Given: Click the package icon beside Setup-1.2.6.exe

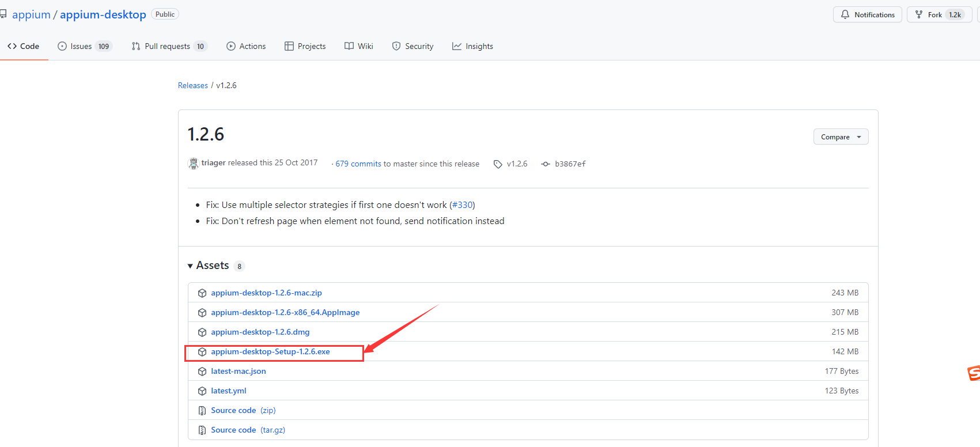Looking at the screenshot, I should point(202,352).
